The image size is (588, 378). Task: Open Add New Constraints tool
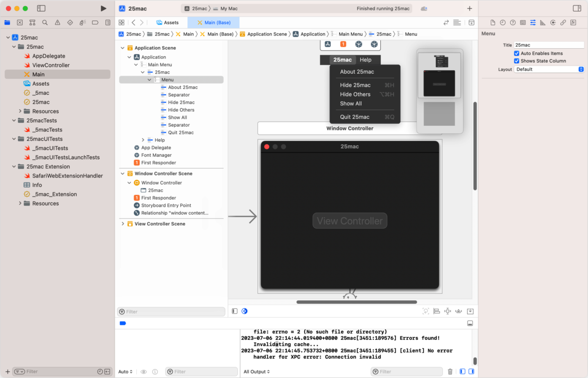448,311
